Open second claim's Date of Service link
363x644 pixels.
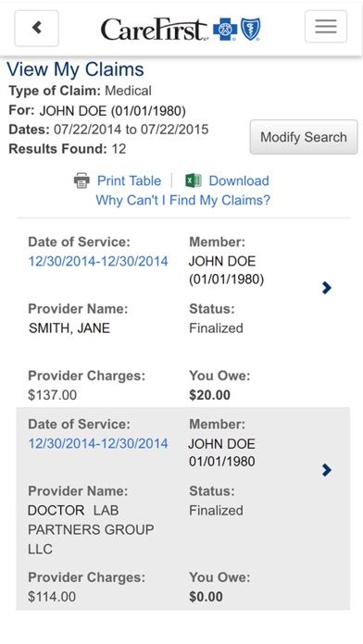click(98, 443)
